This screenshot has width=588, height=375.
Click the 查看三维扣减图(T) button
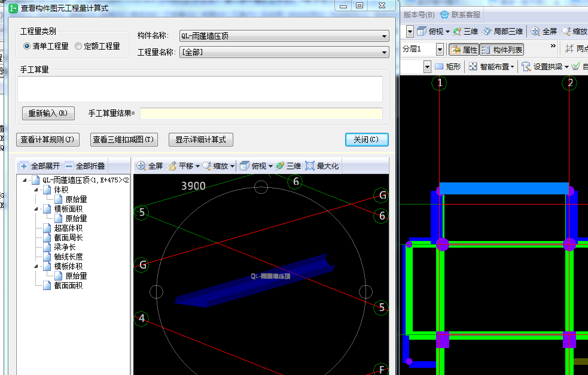click(x=124, y=139)
